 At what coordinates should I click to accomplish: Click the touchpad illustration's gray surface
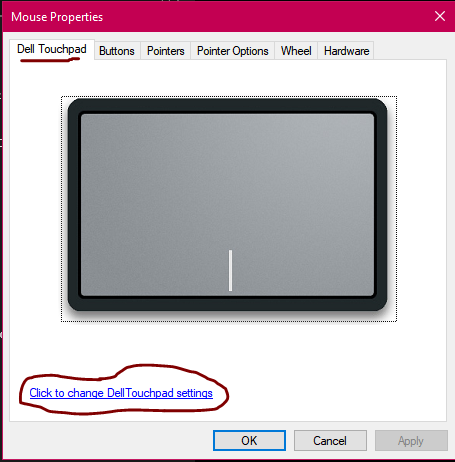227,180
